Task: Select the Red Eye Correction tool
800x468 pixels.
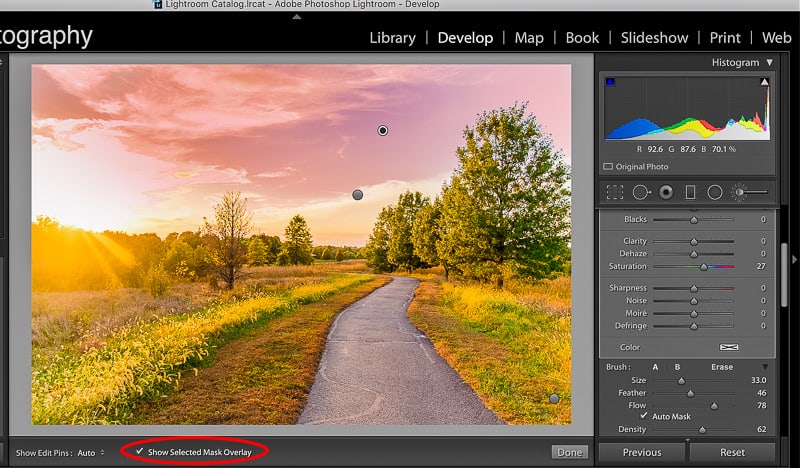Action: (x=666, y=192)
